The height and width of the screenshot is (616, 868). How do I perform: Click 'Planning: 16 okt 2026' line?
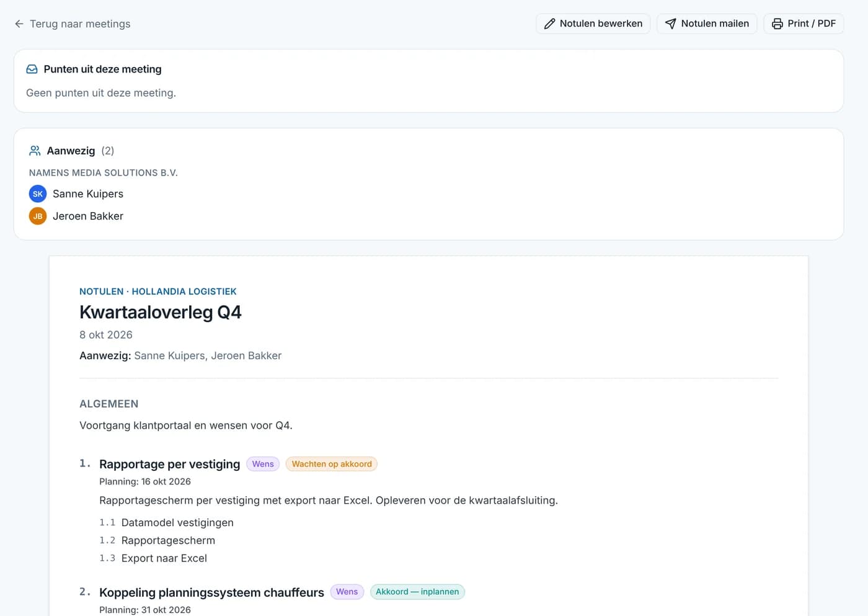pos(145,481)
